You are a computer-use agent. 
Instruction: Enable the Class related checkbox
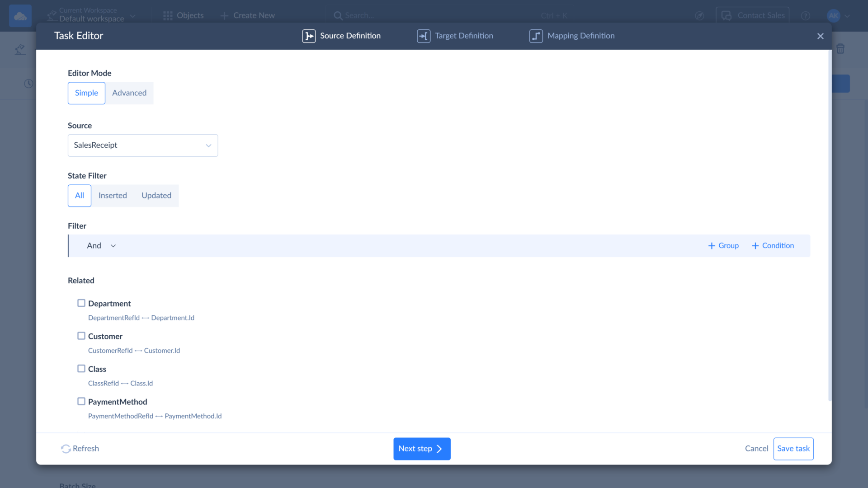tap(81, 369)
